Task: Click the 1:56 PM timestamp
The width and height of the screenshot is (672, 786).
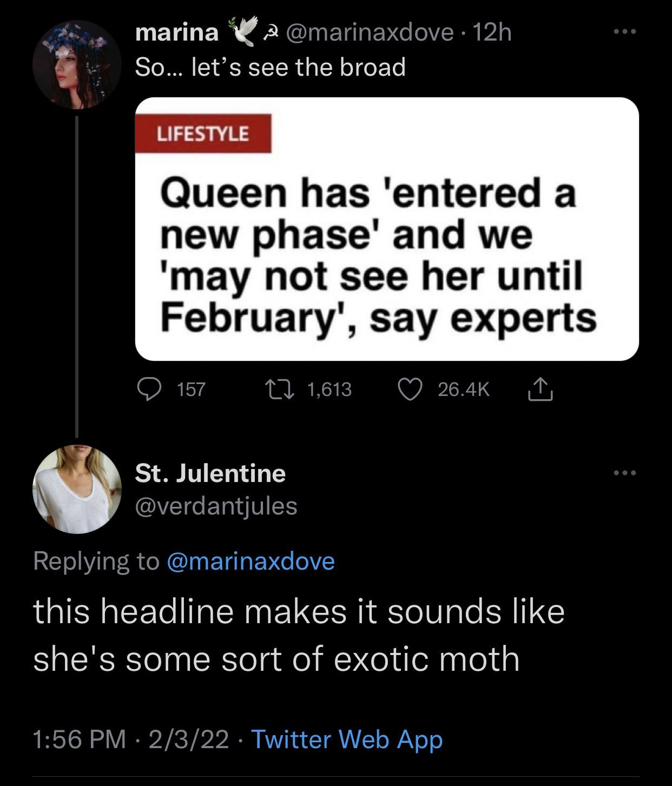Action: [x=79, y=739]
